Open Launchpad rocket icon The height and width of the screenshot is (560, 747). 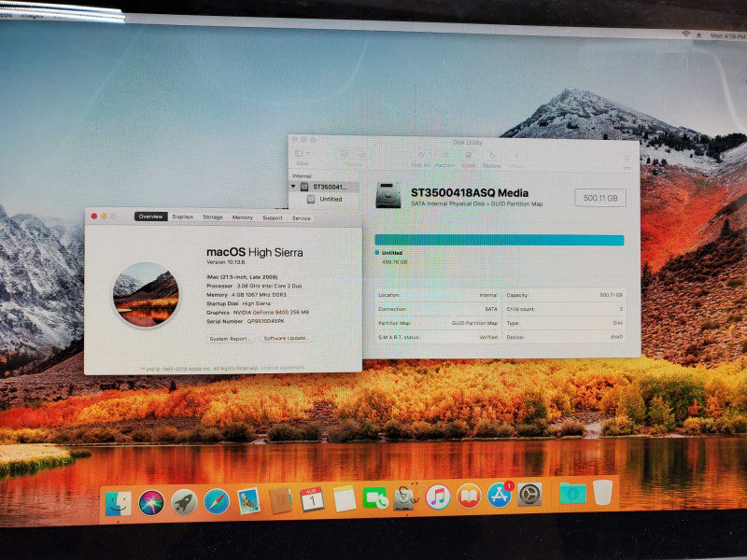[184, 502]
